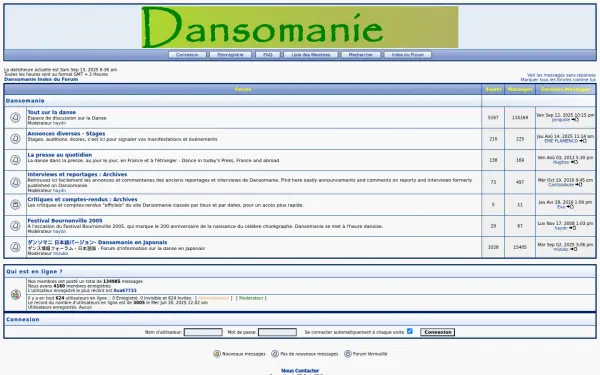Click the Sujets column header
Viewport: 600px width, 375px height.
[493, 89]
